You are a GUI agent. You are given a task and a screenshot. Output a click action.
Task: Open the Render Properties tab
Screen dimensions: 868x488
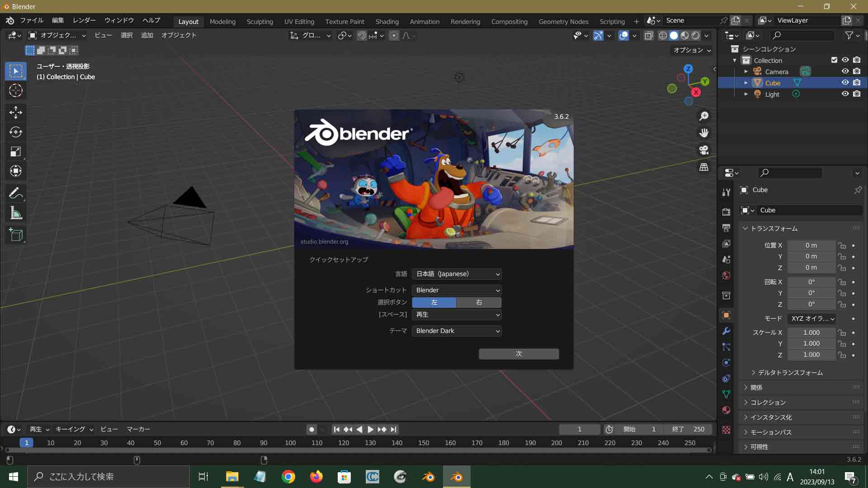pos(726,211)
